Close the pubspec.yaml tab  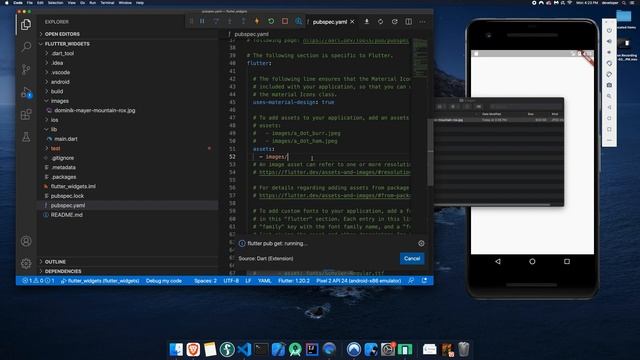point(352,22)
